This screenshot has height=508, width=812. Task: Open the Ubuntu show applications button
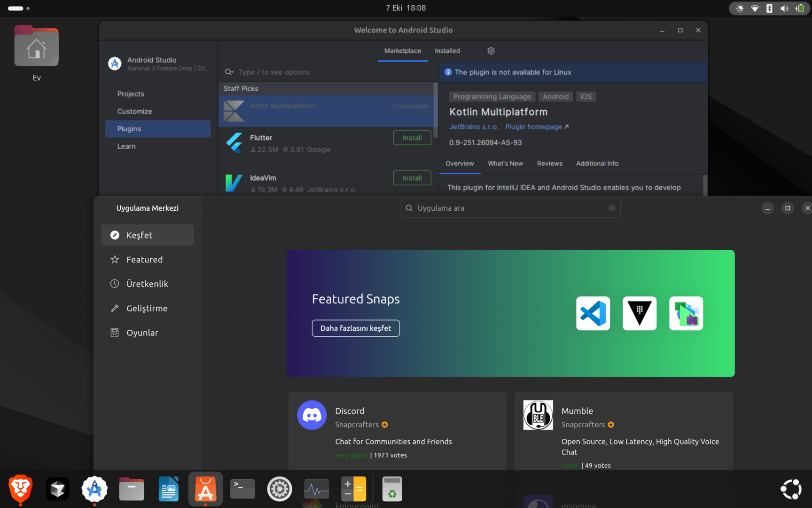click(791, 489)
